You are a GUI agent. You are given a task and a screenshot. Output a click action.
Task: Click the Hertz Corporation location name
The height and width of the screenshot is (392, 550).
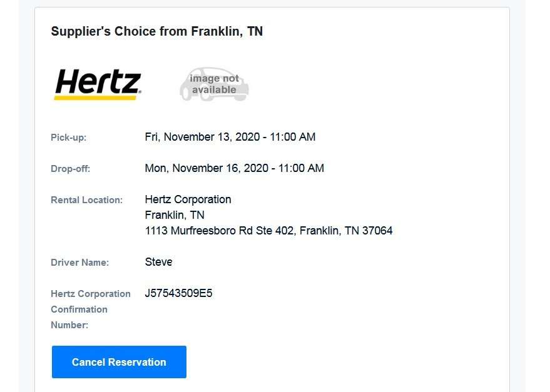188,199
